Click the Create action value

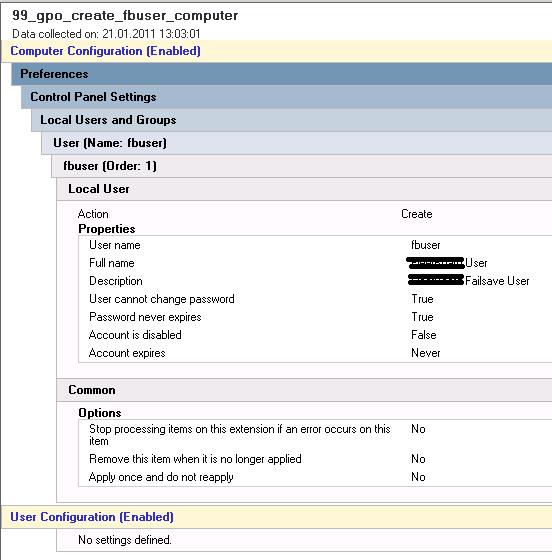[417, 214]
